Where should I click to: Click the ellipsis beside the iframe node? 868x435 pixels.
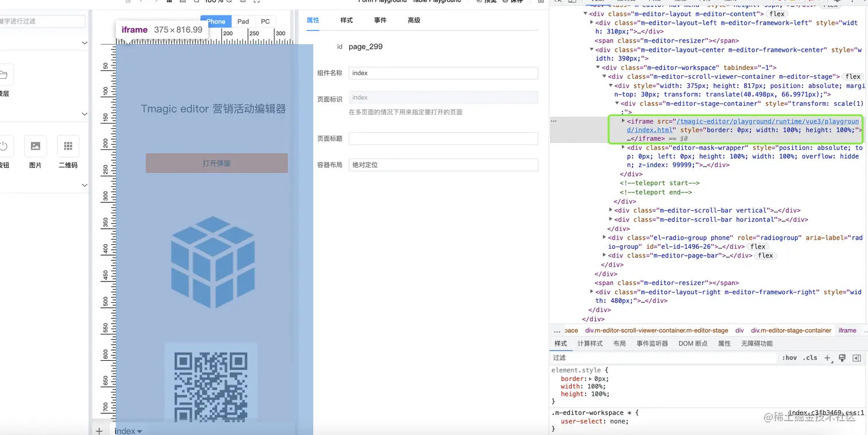[x=554, y=121]
